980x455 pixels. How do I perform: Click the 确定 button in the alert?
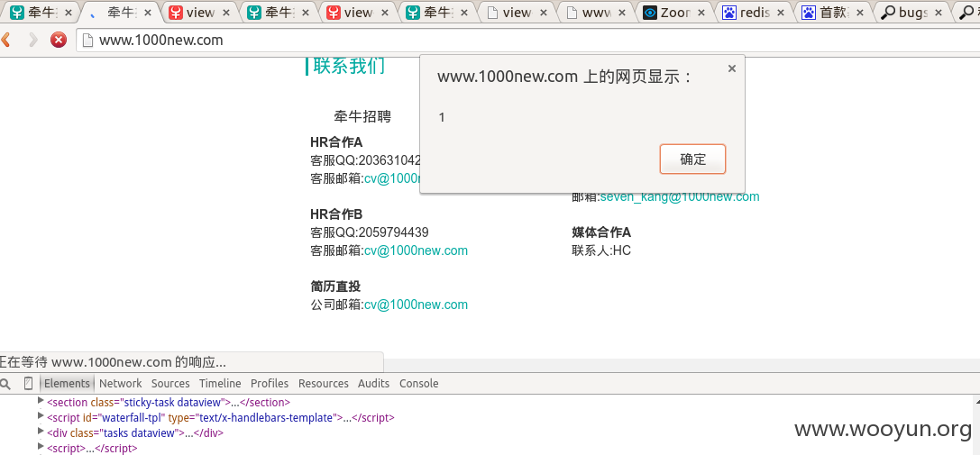[x=692, y=159]
